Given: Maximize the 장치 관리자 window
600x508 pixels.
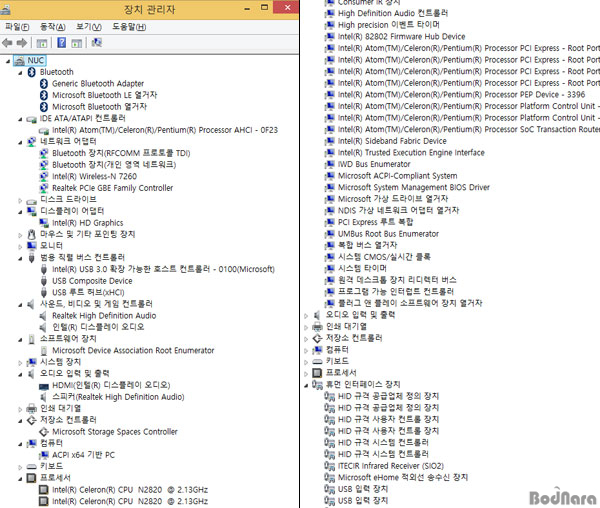Looking at the screenshot, I should 264,7.
